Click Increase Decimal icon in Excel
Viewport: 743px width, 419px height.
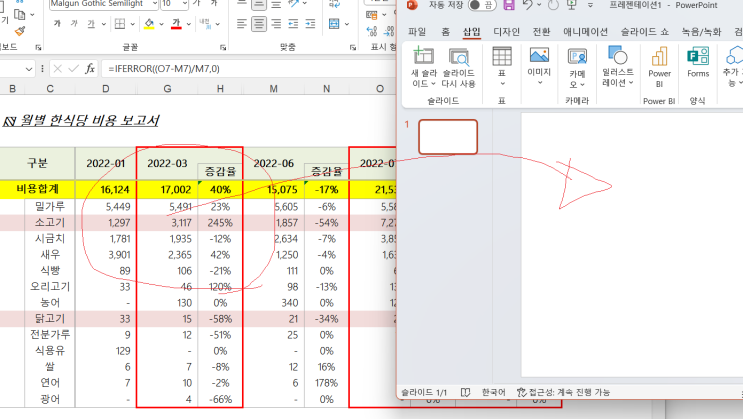point(372,31)
